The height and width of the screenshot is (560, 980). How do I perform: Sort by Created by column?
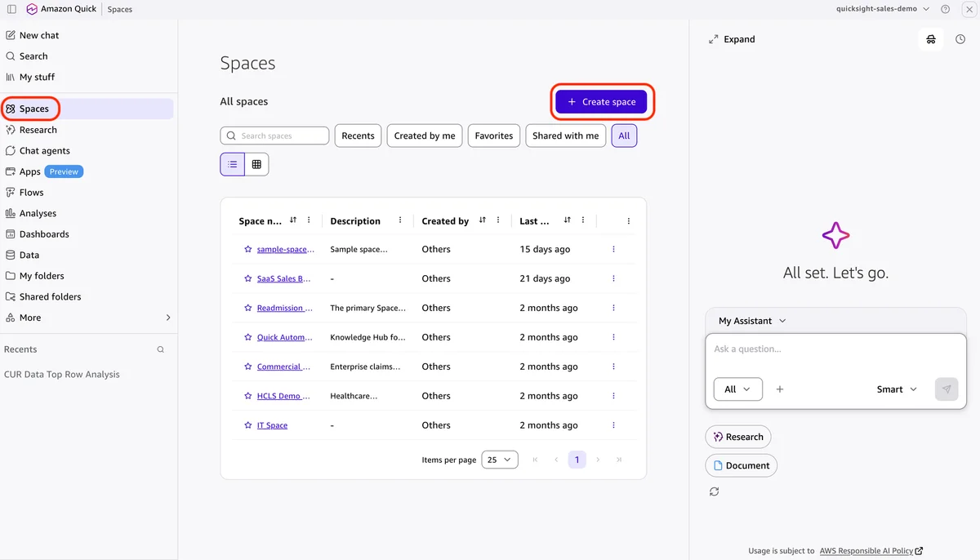(x=483, y=220)
